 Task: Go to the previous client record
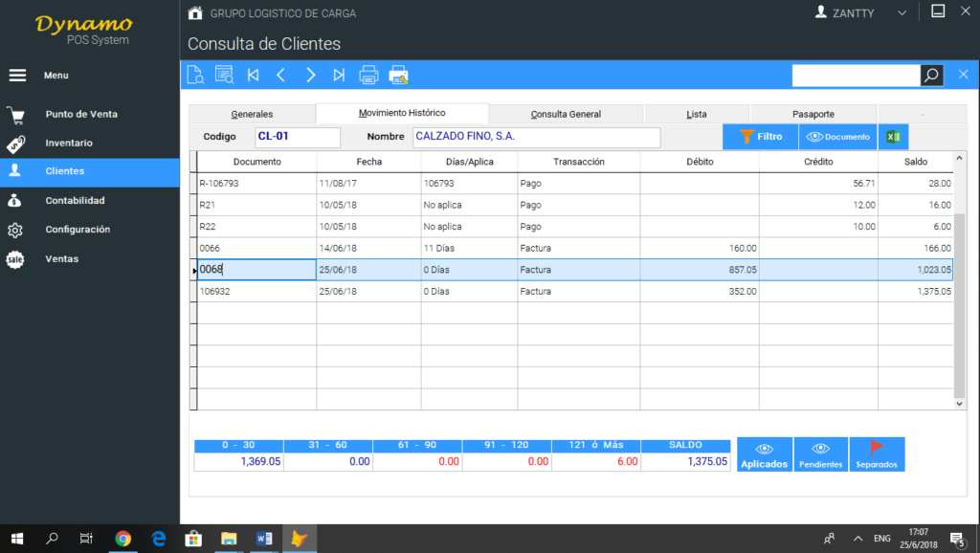pos(281,75)
